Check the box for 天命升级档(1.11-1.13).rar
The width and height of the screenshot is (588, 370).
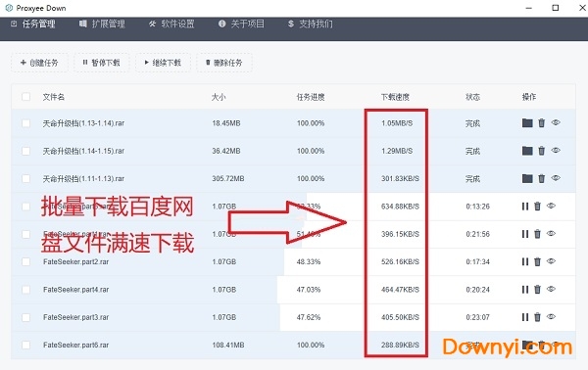click(25, 178)
